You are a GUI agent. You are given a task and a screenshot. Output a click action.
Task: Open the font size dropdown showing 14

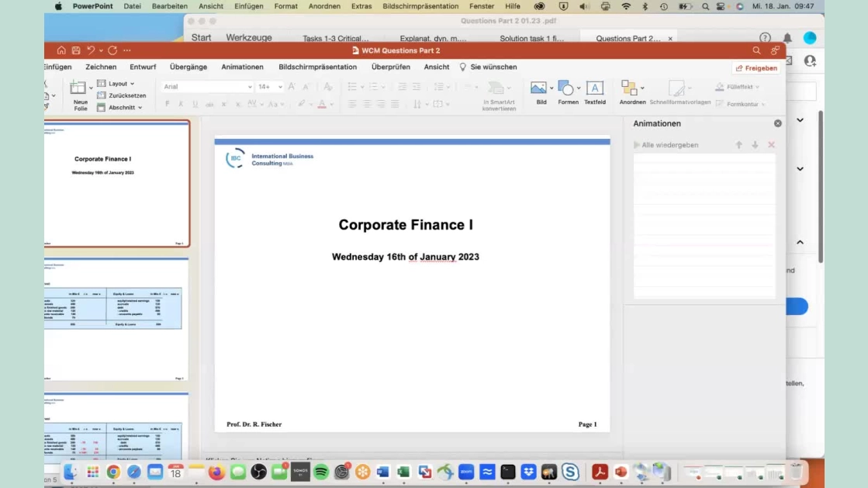(x=269, y=87)
